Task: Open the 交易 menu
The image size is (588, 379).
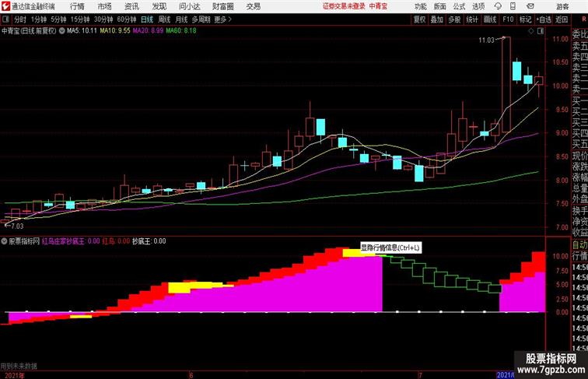Action: (x=253, y=6)
